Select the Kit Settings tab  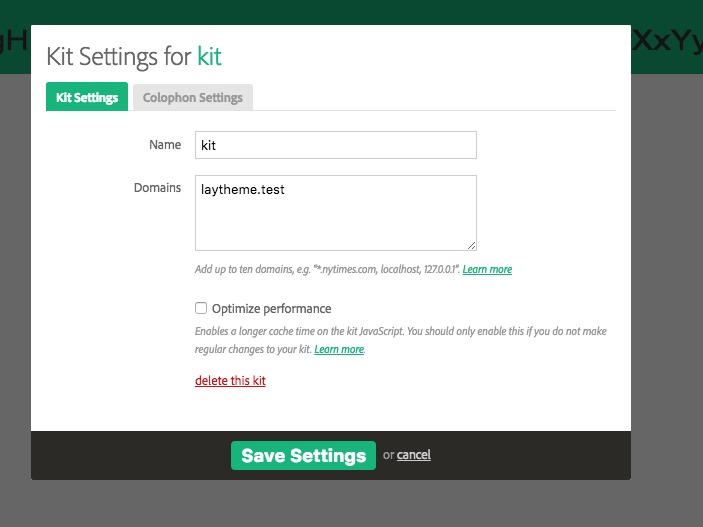[x=87, y=97]
